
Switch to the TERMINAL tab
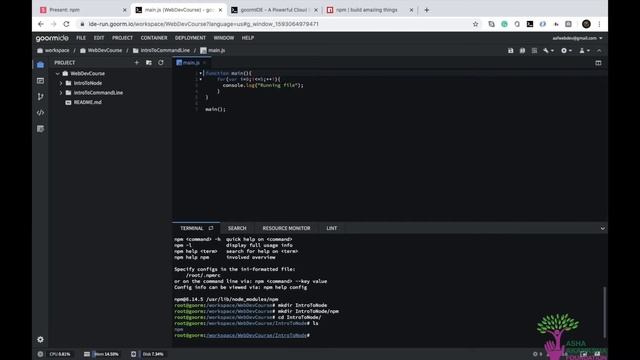click(x=191, y=228)
